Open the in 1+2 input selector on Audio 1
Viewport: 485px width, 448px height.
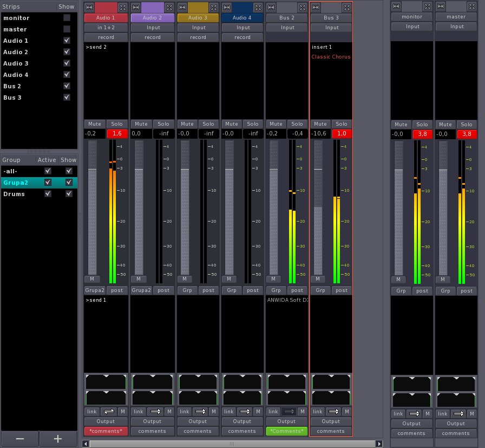(x=106, y=28)
